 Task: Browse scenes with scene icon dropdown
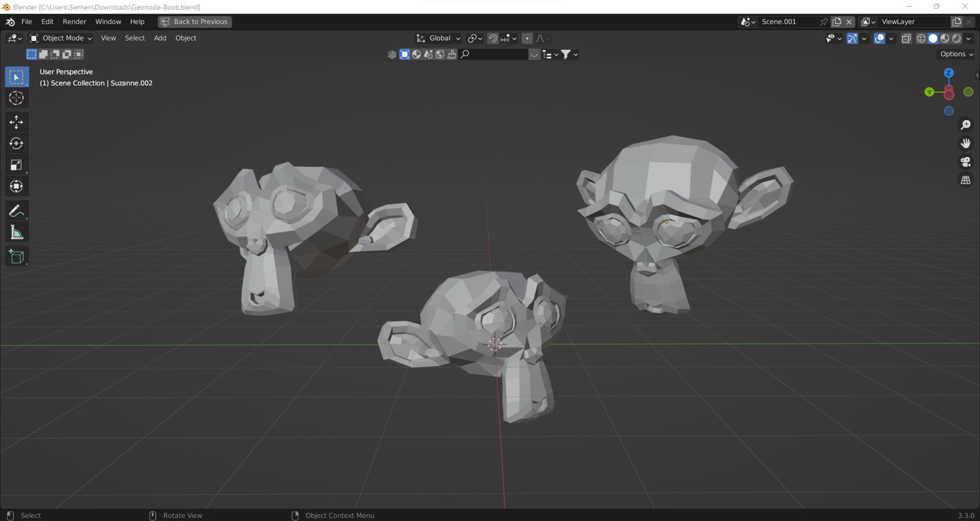tap(748, 21)
